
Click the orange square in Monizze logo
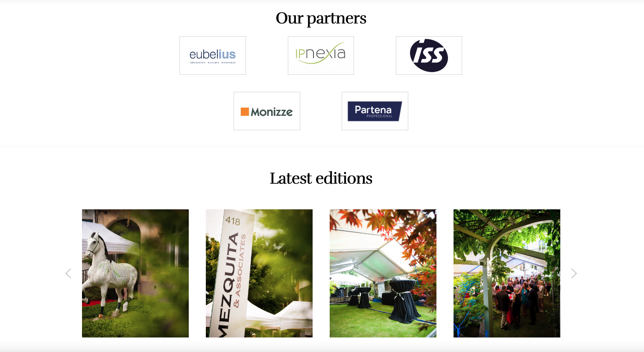click(x=245, y=112)
